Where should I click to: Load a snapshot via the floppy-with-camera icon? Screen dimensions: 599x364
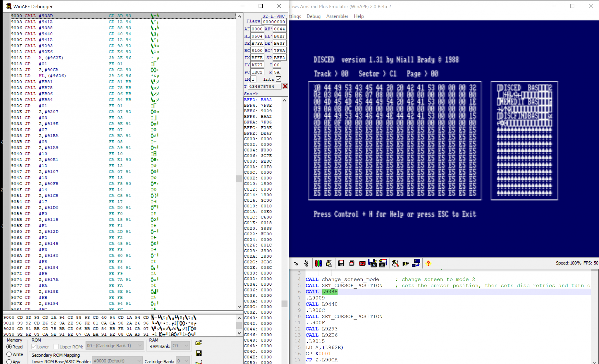coord(373,263)
